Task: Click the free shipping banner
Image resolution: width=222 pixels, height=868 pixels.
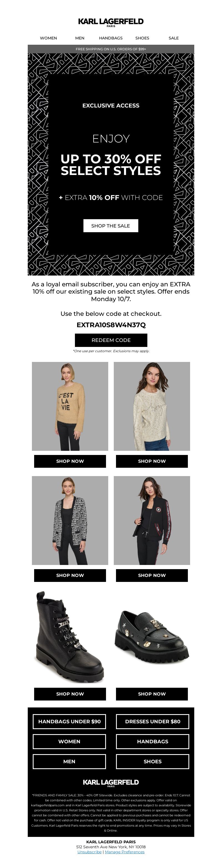Action: pyautogui.click(x=111, y=49)
